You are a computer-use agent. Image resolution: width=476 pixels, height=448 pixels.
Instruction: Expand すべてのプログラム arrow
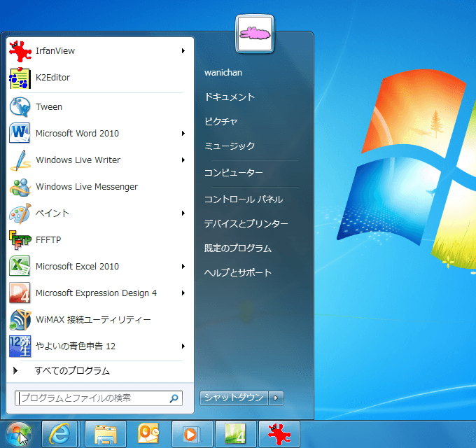tap(15, 370)
